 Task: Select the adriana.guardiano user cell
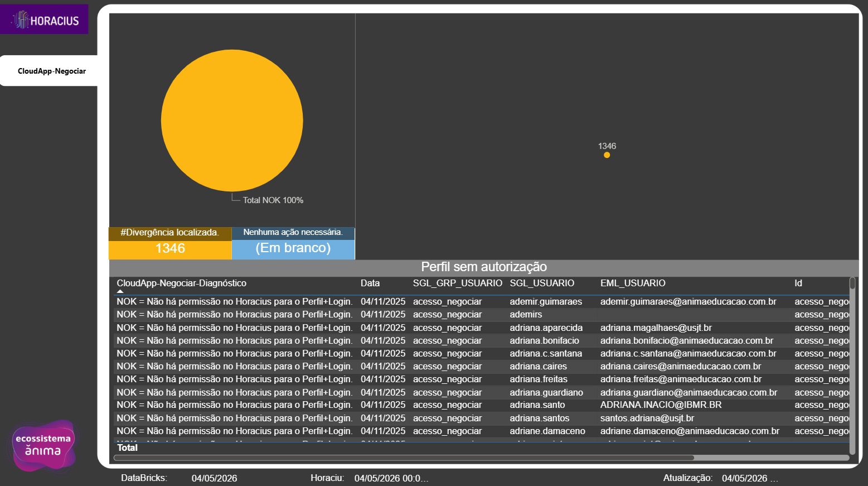pyautogui.click(x=546, y=393)
